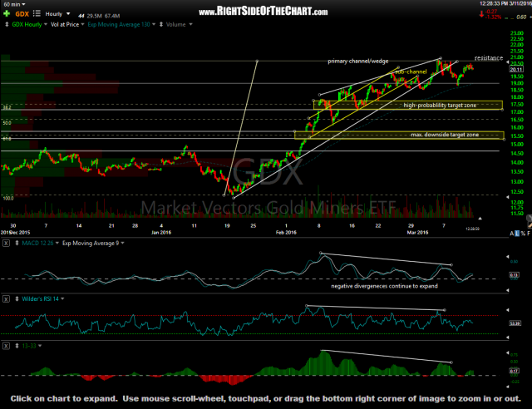Click the arrow at bottom of 13-33 scale
Image resolution: width=532 pixels, height=409 pixels.
coord(508,387)
